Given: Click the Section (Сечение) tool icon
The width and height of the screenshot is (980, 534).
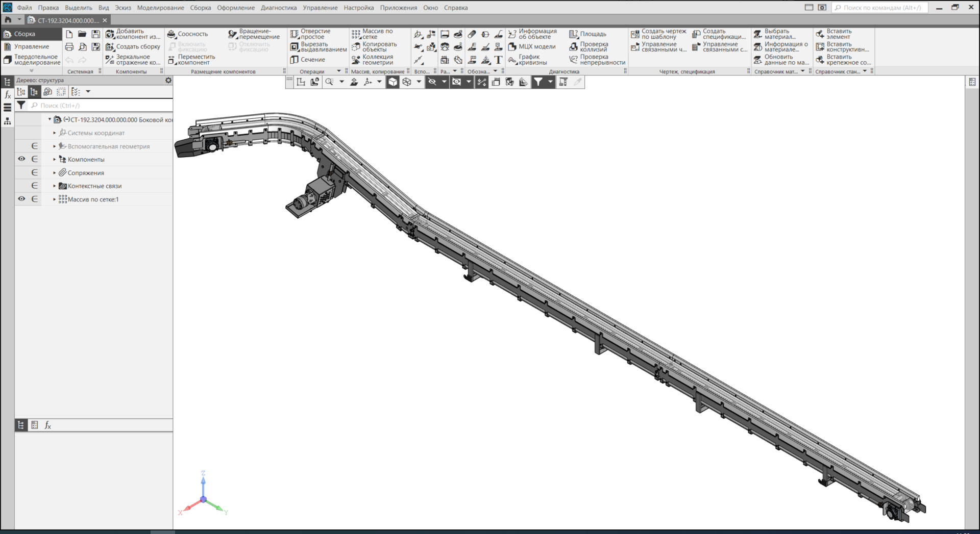Looking at the screenshot, I should [x=295, y=60].
